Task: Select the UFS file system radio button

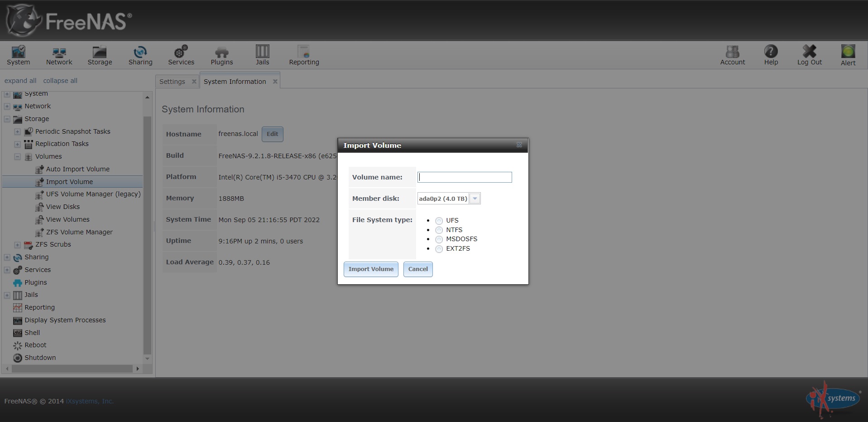Action: (439, 221)
